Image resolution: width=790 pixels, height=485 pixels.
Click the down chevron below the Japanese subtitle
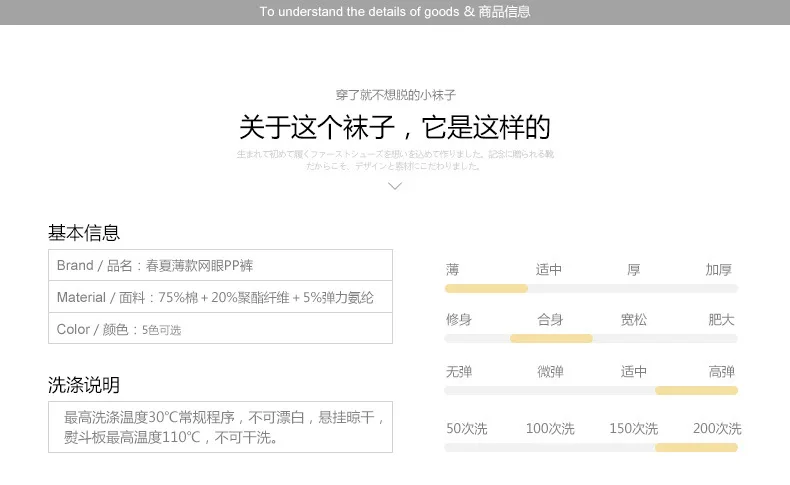coord(395,186)
